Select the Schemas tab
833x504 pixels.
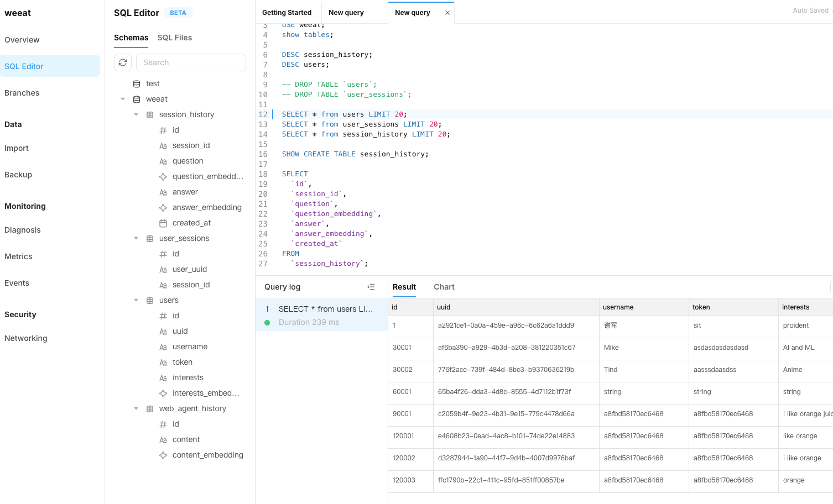coord(131,38)
